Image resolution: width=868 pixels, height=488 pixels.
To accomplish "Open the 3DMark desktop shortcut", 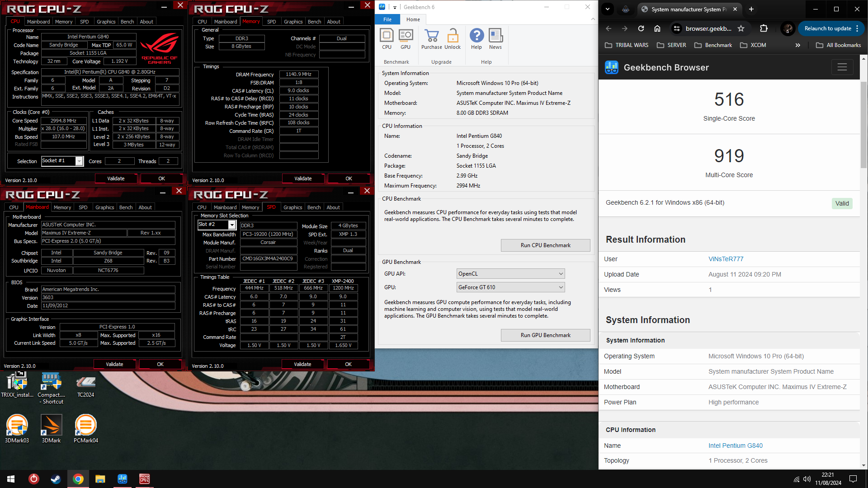I will (51, 428).
